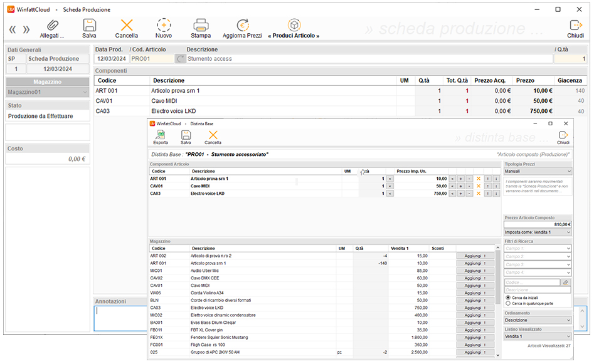Click the scroll-down arrow of Annotazioni box
Screen dimensions: 594x364
click(x=583, y=326)
